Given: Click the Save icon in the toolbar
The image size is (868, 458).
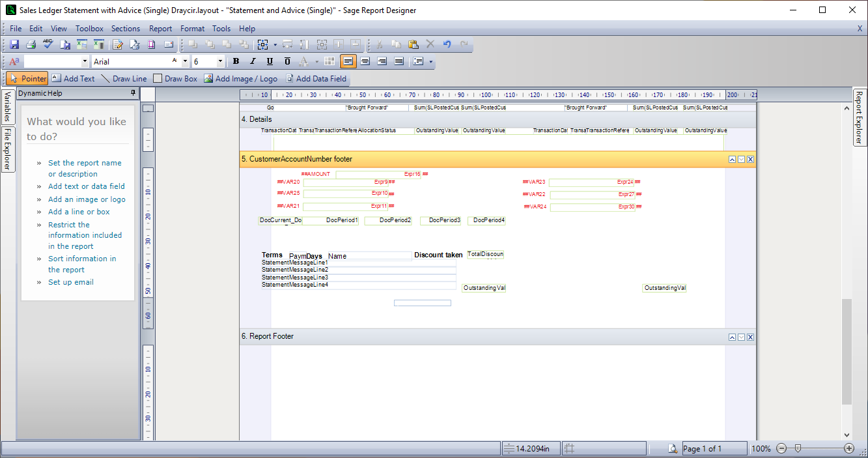Looking at the screenshot, I should [14, 44].
